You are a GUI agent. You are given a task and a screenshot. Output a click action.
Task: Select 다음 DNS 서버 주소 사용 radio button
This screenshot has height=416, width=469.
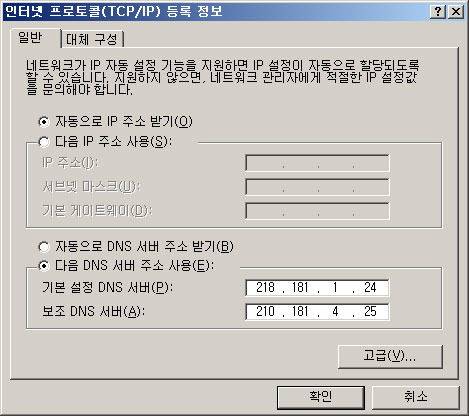44,266
